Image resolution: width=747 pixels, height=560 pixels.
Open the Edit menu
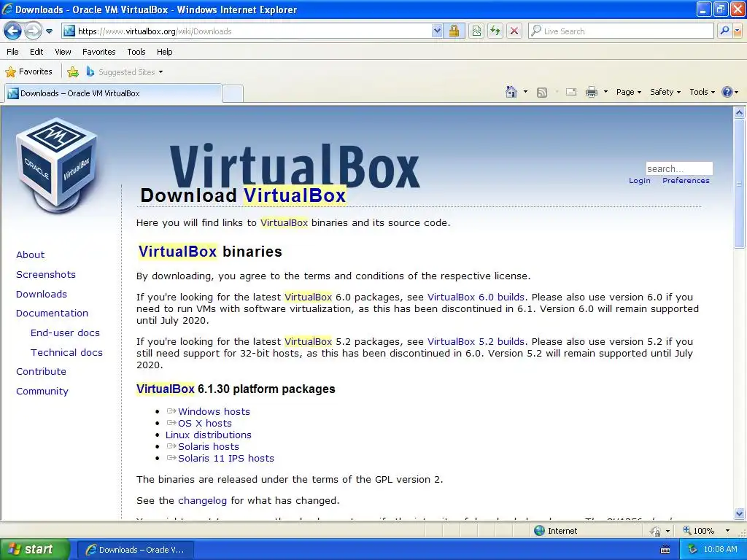tap(36, 52)
